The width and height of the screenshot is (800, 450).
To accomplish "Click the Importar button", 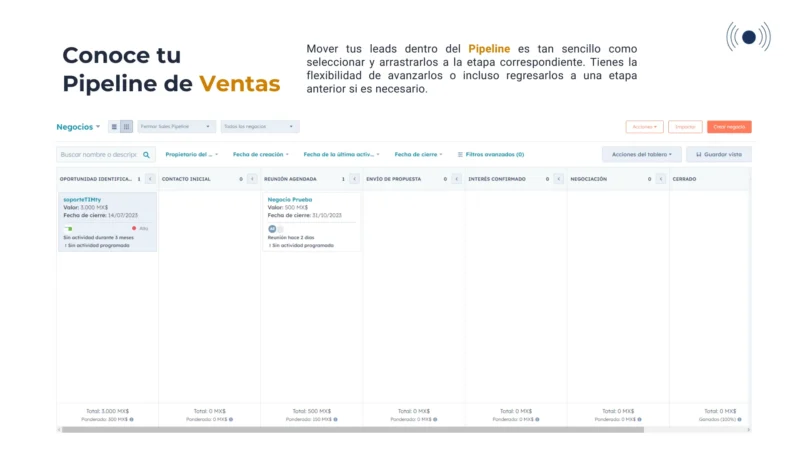I will [685, 127].
